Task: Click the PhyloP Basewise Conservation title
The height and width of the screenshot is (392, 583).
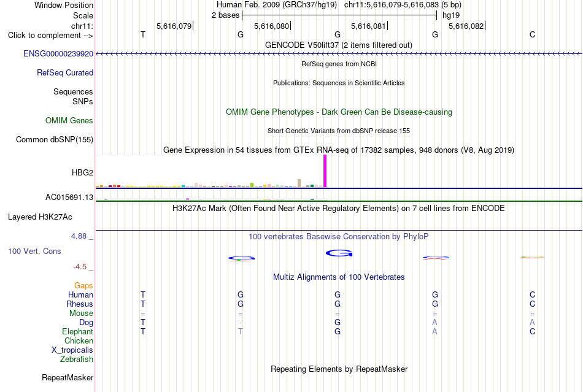Action: tap(339, 236)
